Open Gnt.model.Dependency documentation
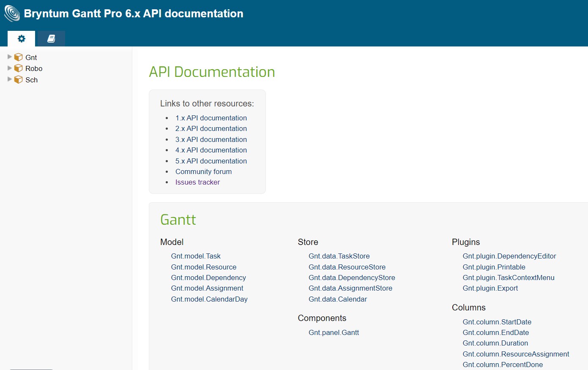Viewport: 588px width, 370px height. (x=208, y=277)
